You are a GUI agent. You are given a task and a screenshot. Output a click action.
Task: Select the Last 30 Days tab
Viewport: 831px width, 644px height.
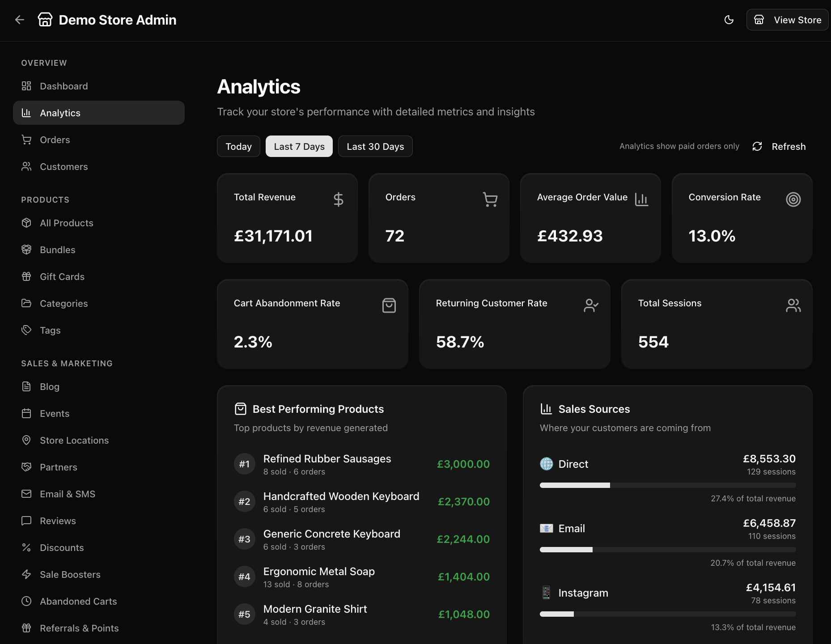coord(375,146)
